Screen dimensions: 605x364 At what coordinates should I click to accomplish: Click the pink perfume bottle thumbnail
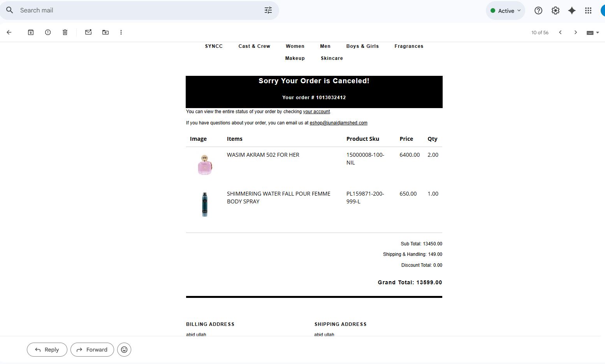(x=205, y=164)
